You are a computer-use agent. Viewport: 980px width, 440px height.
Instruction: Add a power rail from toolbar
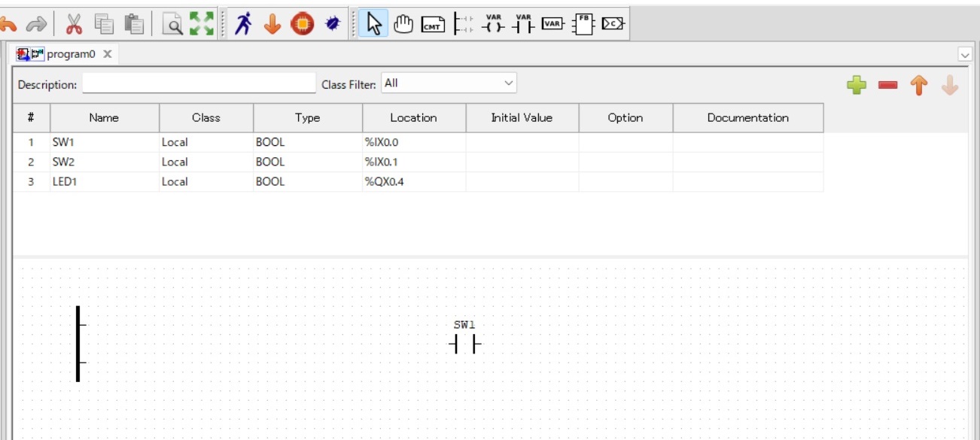click(464, 25)
